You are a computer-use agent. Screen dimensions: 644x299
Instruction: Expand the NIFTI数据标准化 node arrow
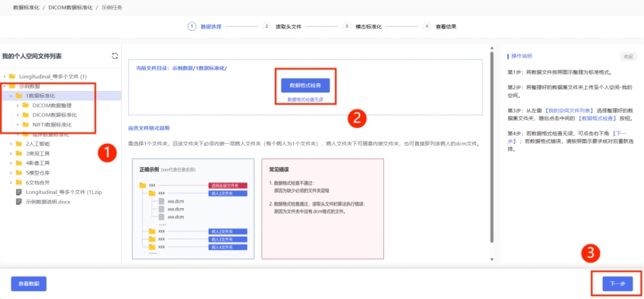pos(18,124)
